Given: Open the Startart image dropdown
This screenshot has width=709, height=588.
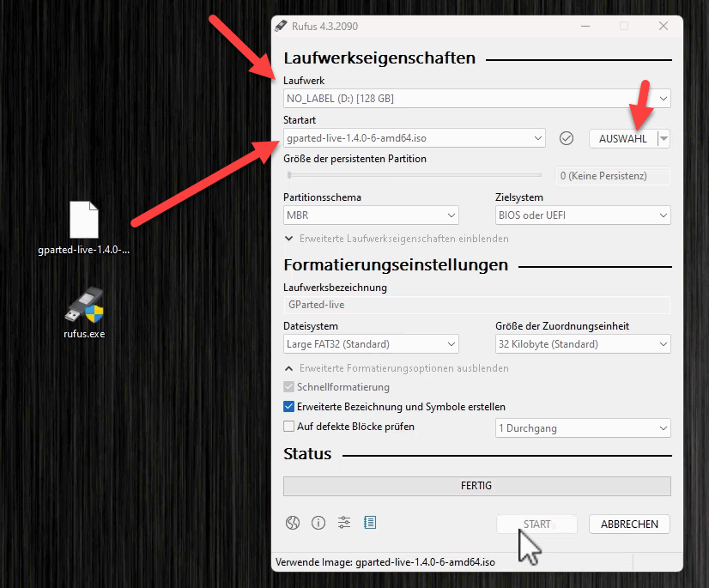Looking at the screenshot, I should [415, 138].
